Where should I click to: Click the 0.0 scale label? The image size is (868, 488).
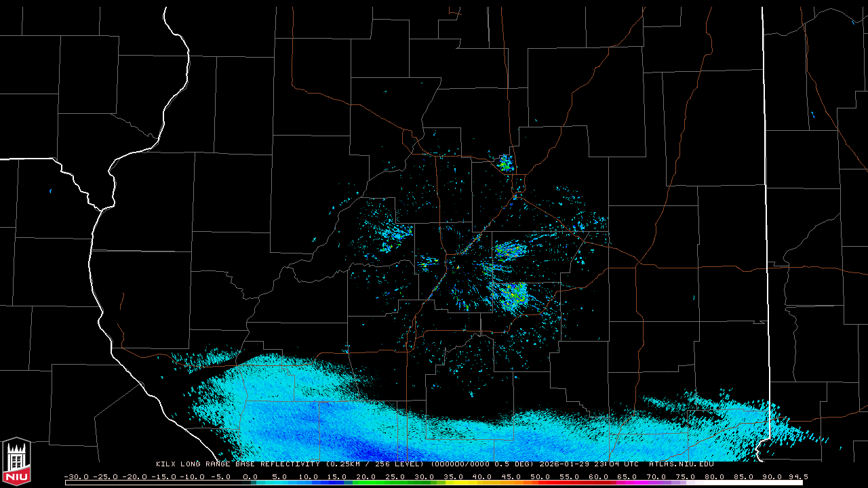tap(250, 476)
